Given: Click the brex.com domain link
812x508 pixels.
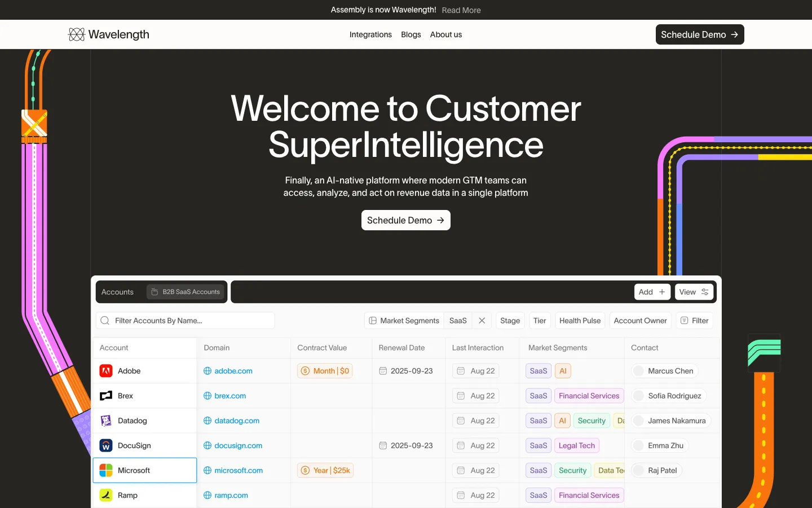Looking at the screenshot, I should point(230,396).
